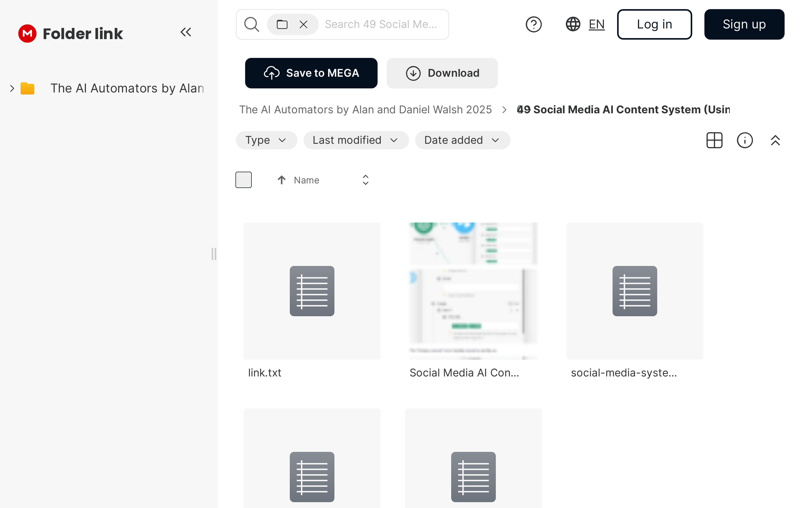Focus the Search 49 Social Media field
This screenshot has height=508, width=812.
click(381, 24)
